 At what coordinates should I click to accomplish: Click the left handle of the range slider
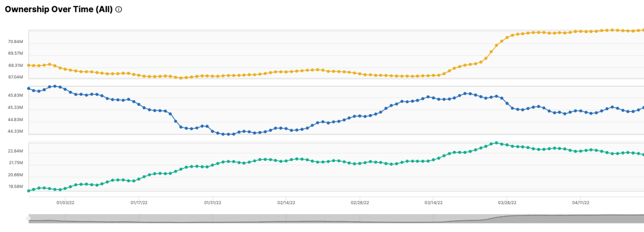coord(28,218)
